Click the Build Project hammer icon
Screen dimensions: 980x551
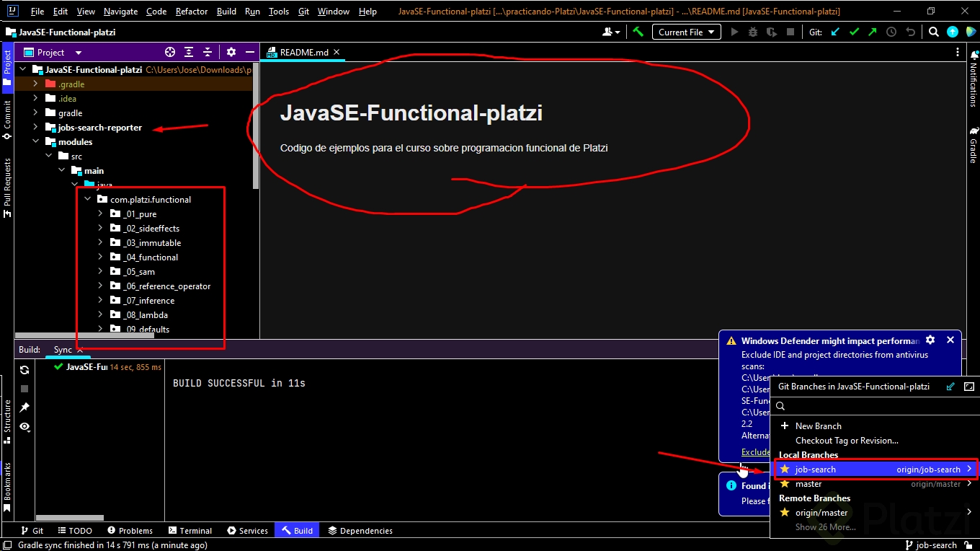tap(638, 32)
